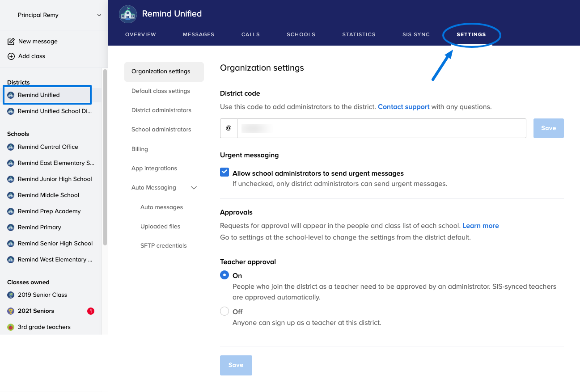The width and height of the screenshot is (580, 392).
Task: Click the New message compose icon
Action: [11, 42]
